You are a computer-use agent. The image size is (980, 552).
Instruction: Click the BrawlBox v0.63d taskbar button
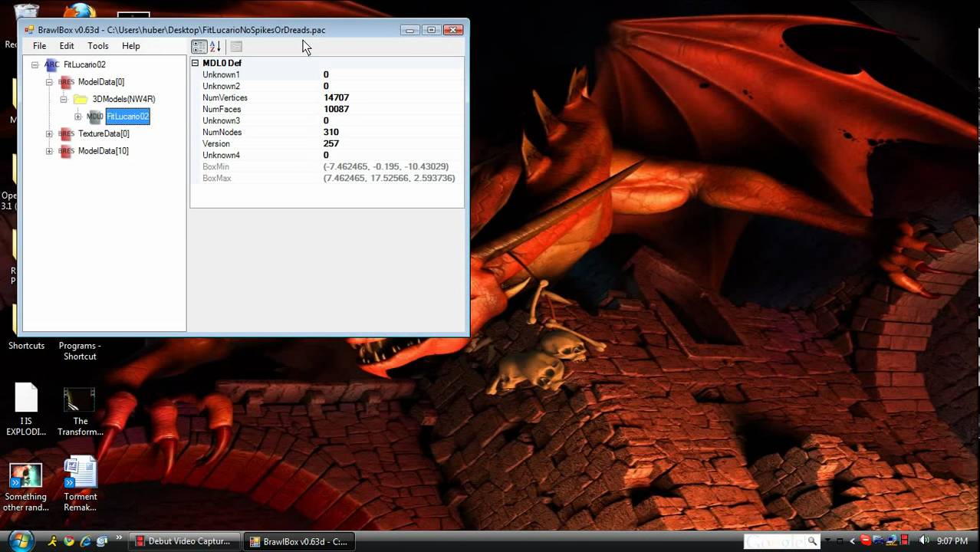(299, 541)
